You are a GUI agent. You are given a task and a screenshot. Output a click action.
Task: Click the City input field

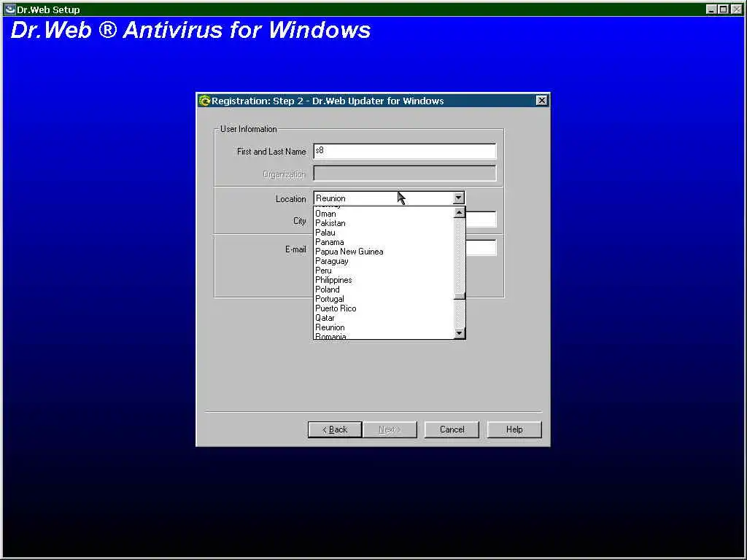pyautogui.click(x=481, y=219)
